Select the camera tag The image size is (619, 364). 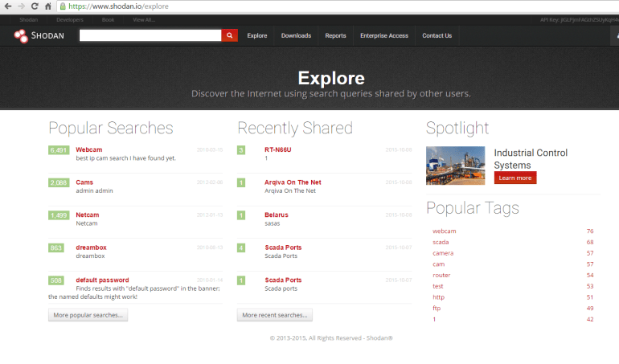click(443, 253)
